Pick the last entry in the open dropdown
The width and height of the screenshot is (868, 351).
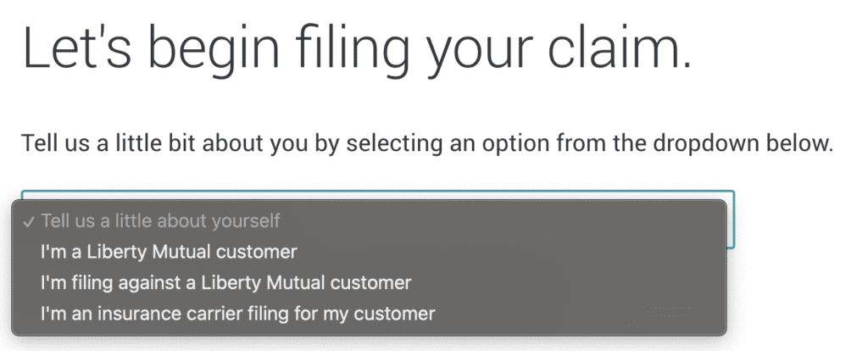tap(237, 314)
